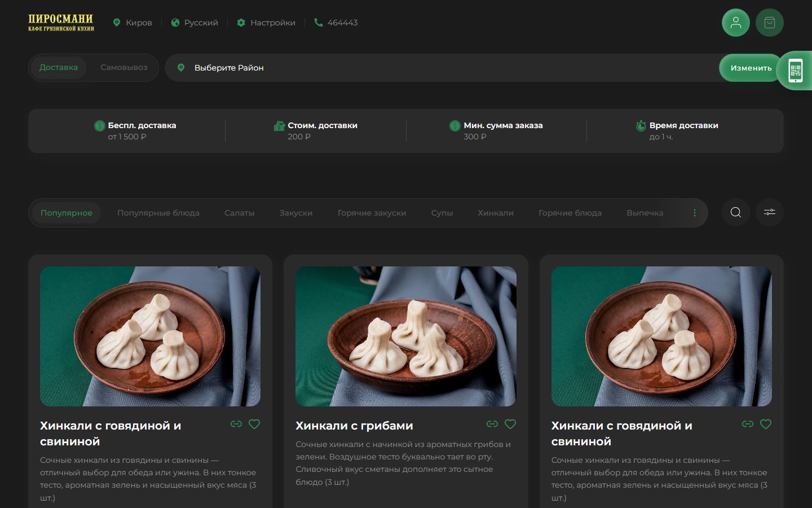Switch to the Салаты category tab

(x=240, y=213)
